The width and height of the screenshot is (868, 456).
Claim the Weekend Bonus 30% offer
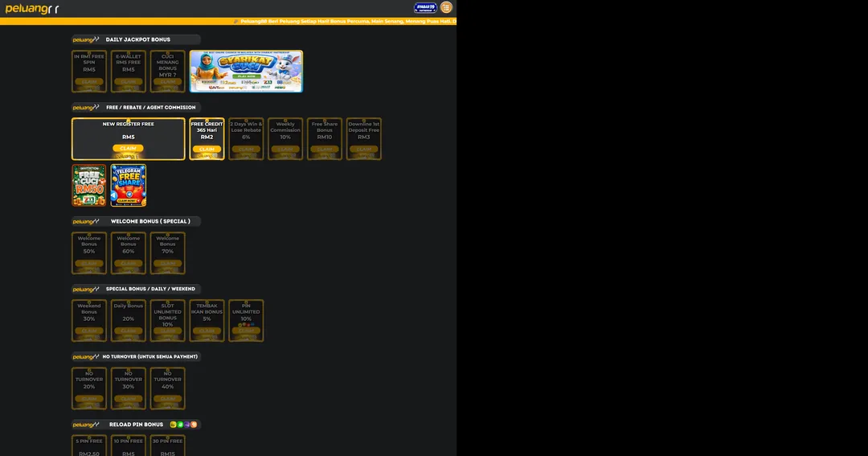[x=89, y=331]
